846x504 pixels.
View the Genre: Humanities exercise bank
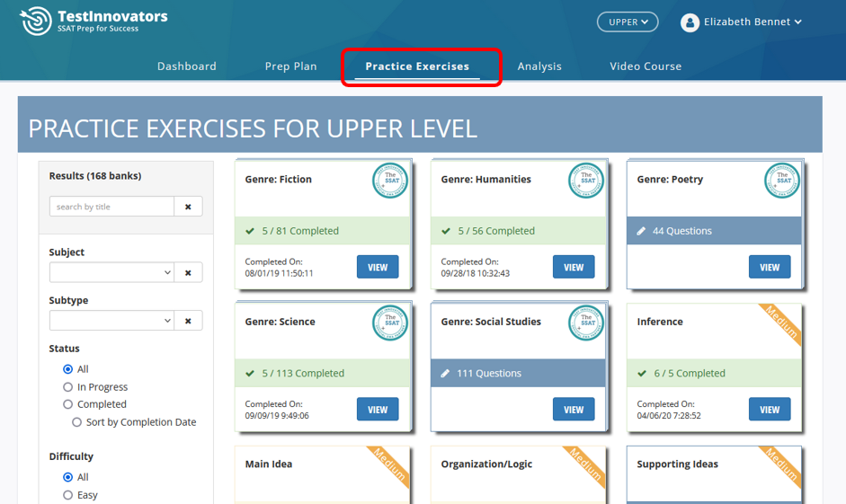pos(574,267)
